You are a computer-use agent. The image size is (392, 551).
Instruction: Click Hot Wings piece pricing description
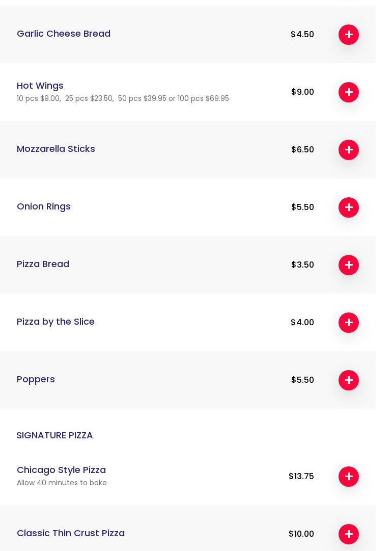123,98
